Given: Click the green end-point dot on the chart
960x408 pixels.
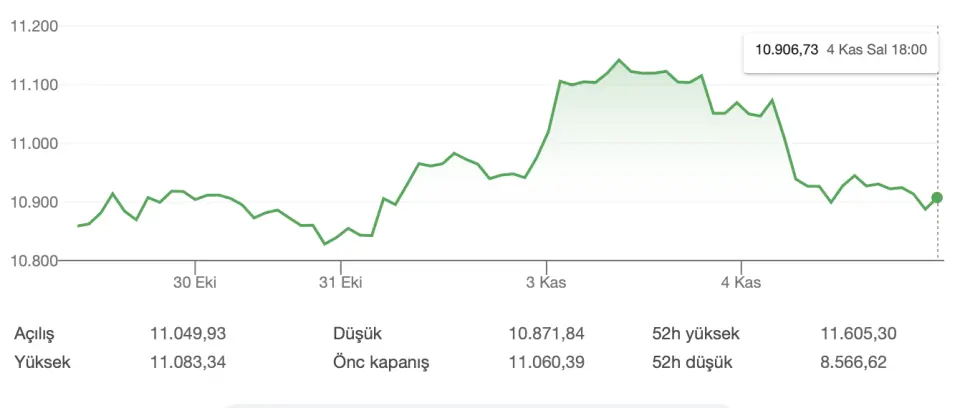Looking at the screenshot, I should pyautogui.click(x=937, y=198).
